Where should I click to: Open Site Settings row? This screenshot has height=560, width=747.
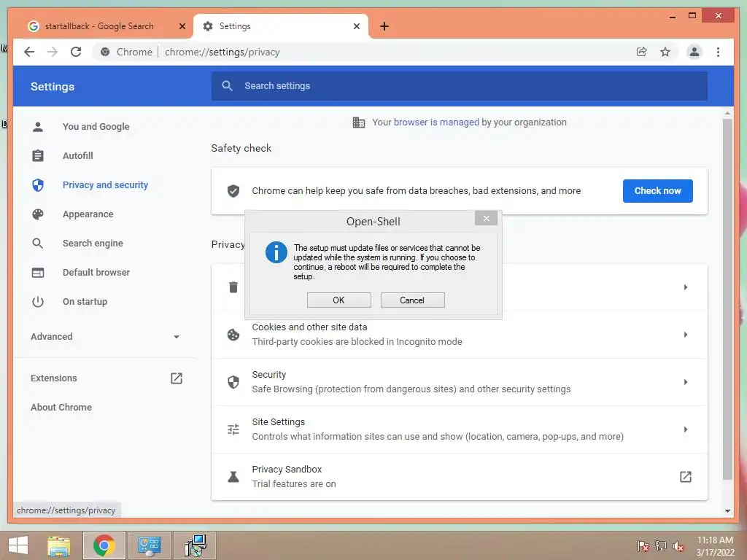point(460,429)
